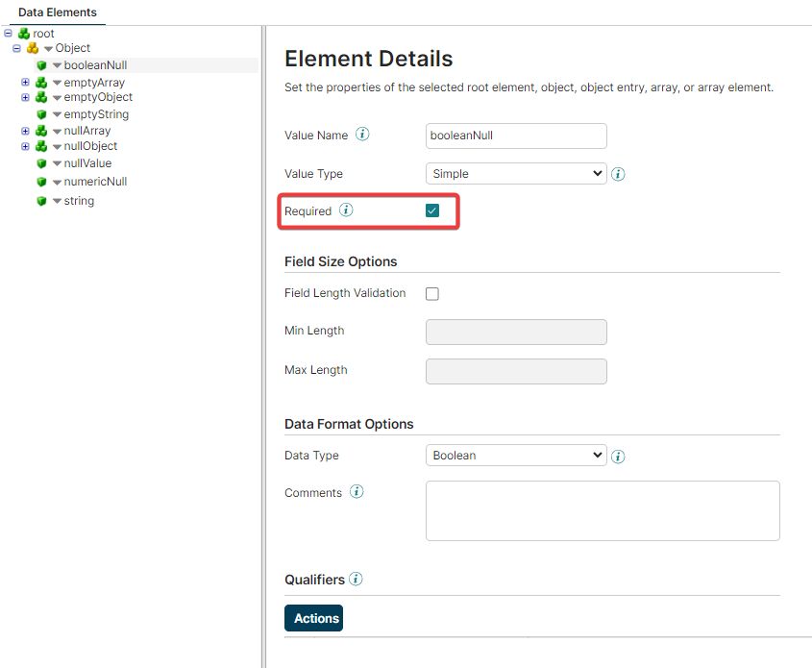Uncheck the Required checkbox
Image resolution: width=812 pixels, height=668 pixels.
432,210
